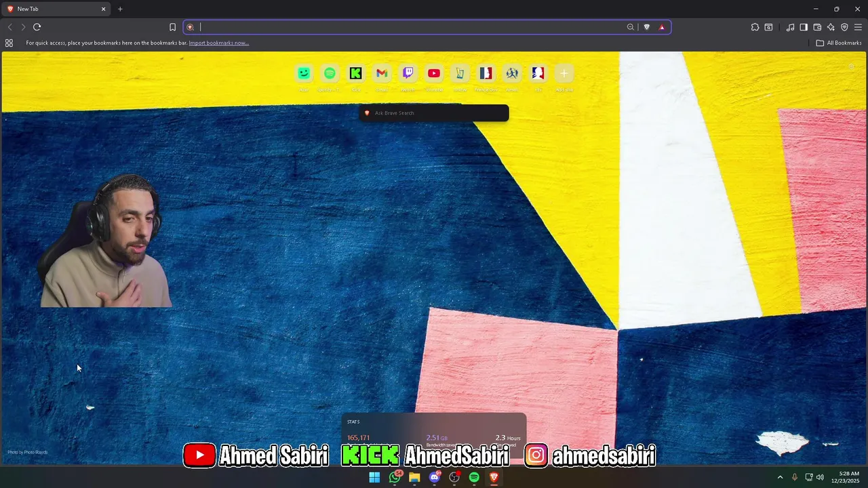Select the New Tab tab
Viewport: 868px width, 488px height.
tap(54, 9)
